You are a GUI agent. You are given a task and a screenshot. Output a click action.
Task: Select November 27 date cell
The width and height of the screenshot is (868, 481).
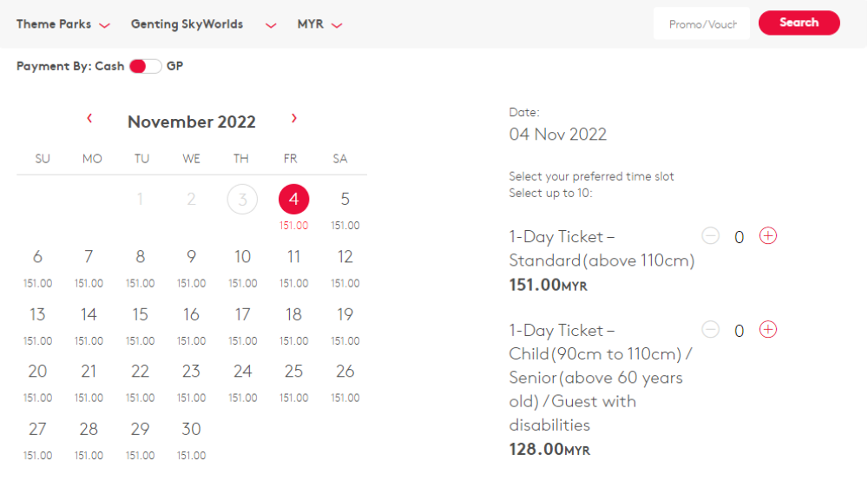[x=37, y=439]
